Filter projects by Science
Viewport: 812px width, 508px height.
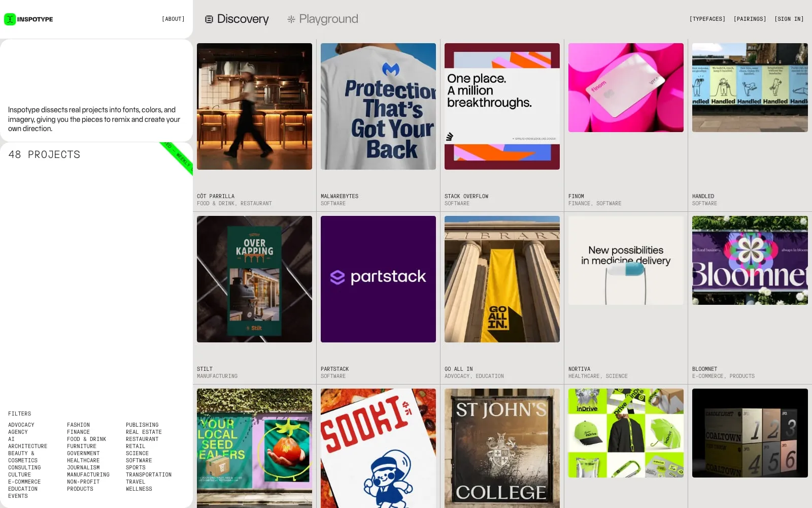click(x=137, y=453)
